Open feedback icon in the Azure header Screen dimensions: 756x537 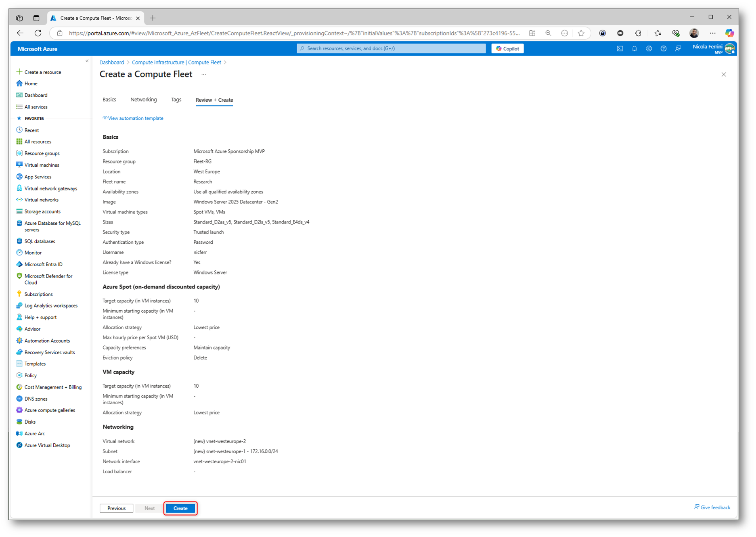pyautogui.click(x=678, y=48)
